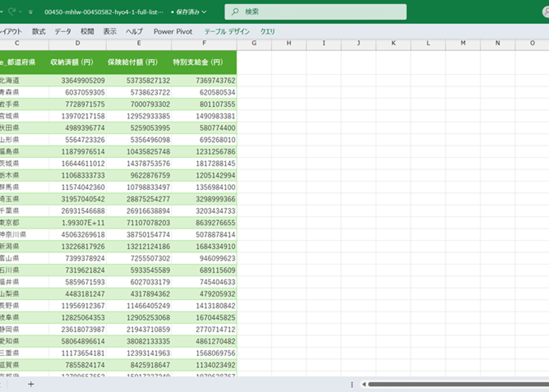
Task: Click the 特別支給金 (円) table header
Action: click(204, 62)
